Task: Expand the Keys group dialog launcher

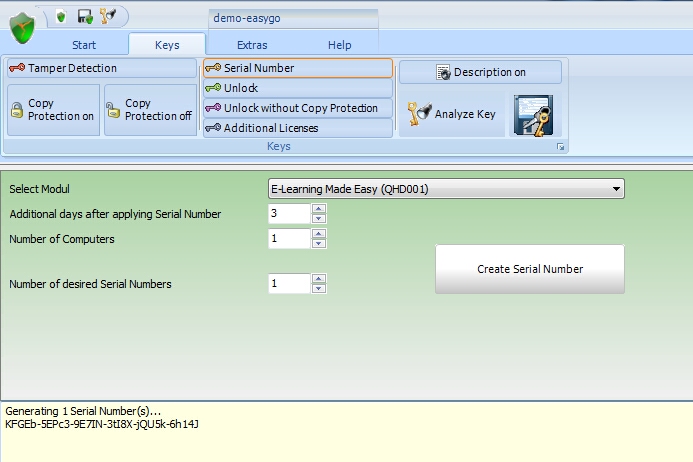Action: pyautogui.click(x=561, y=147)
